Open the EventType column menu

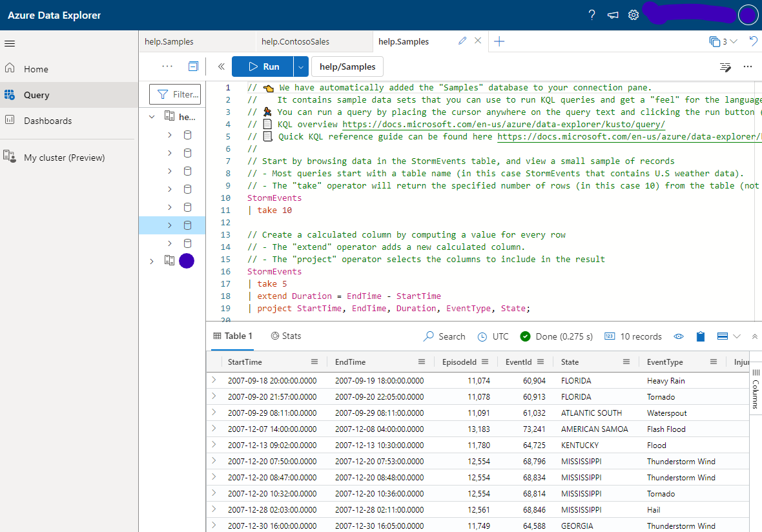[713, 362]
